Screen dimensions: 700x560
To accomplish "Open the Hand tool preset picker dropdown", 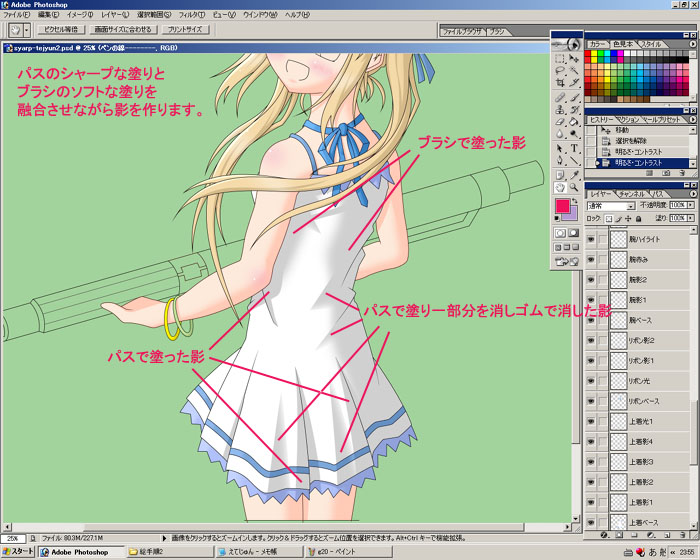I will pyautogui.click(x=27, y=30).
